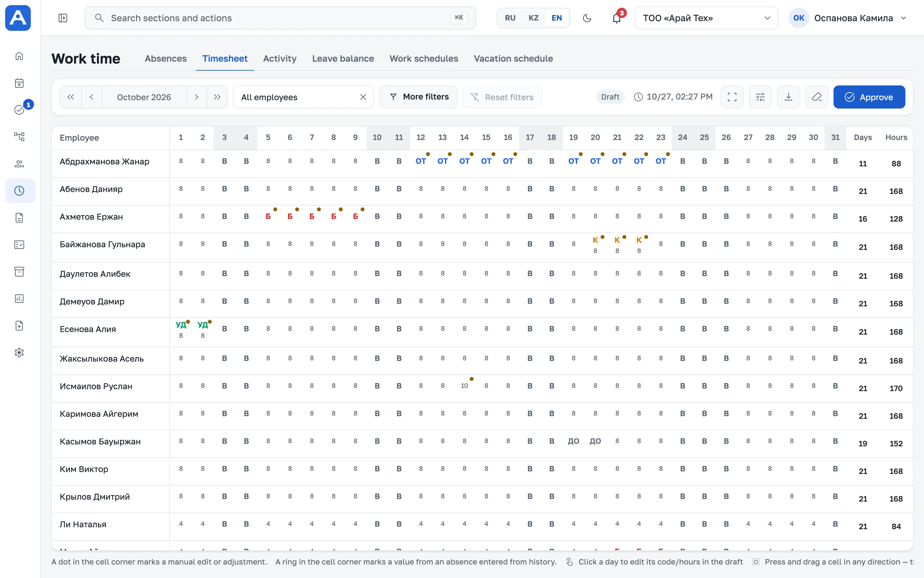
Task: Open the settings gear sidebar icon
Action: click(x=19, y=353)
